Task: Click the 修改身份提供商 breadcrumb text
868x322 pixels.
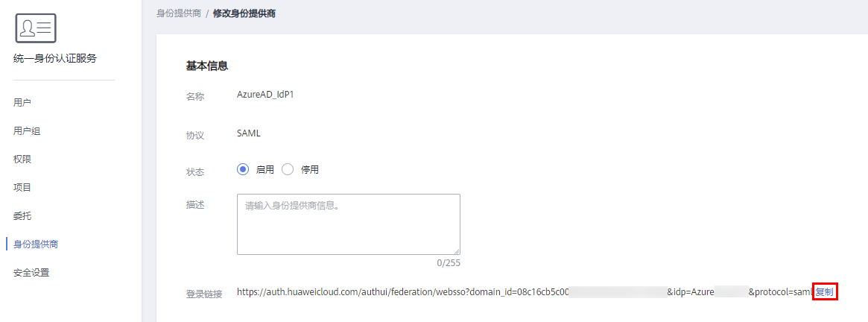Action: coord(244,13)
